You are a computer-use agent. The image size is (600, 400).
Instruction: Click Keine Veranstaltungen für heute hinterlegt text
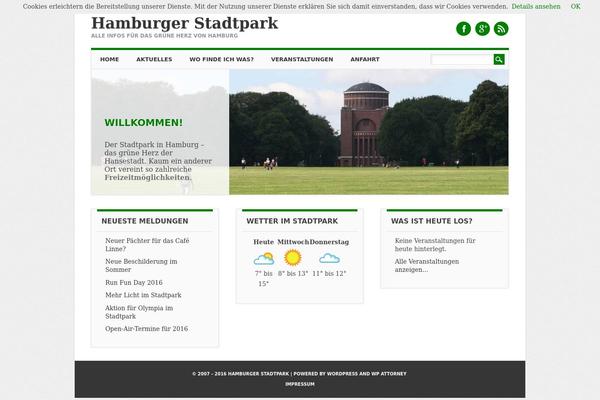pos(435,245)
